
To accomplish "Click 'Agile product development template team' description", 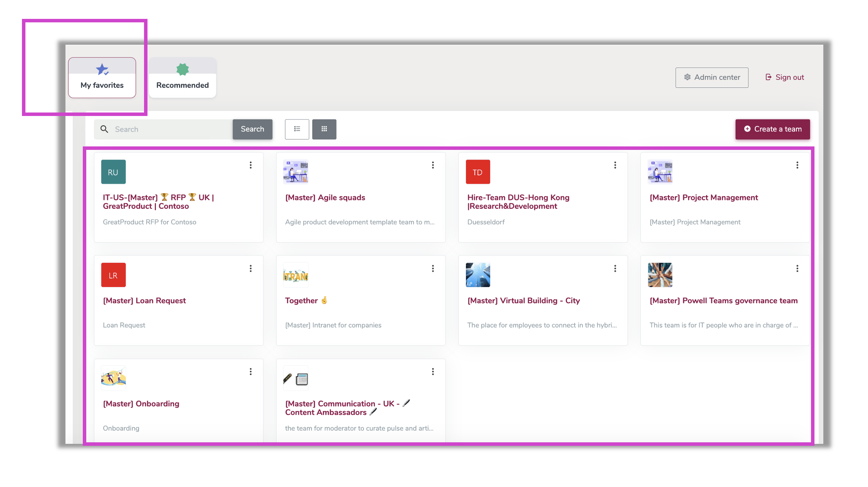I will pyautogui.click(x=360, y=222).
